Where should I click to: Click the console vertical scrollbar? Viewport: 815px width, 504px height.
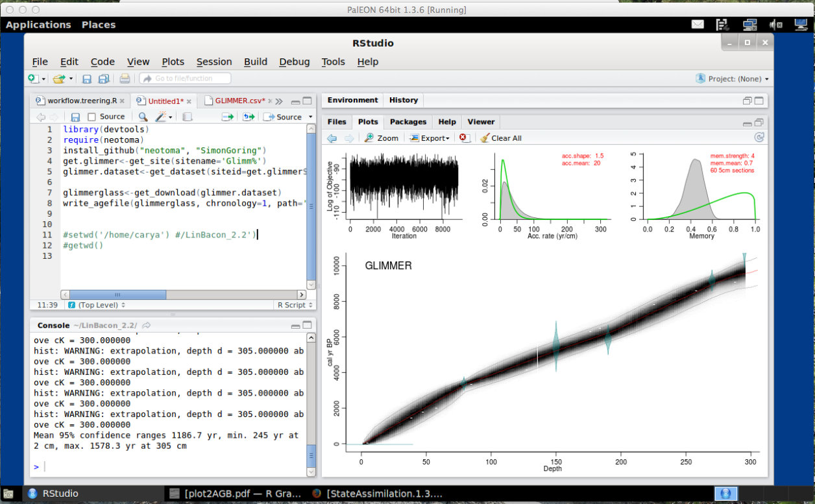(x=311, y=405)
